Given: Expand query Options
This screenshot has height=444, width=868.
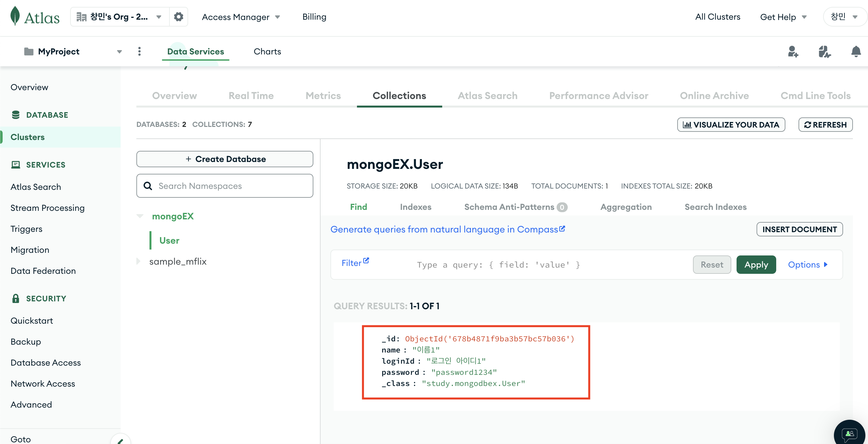Looking at the screenshot, I should click(x=808, y=265).
